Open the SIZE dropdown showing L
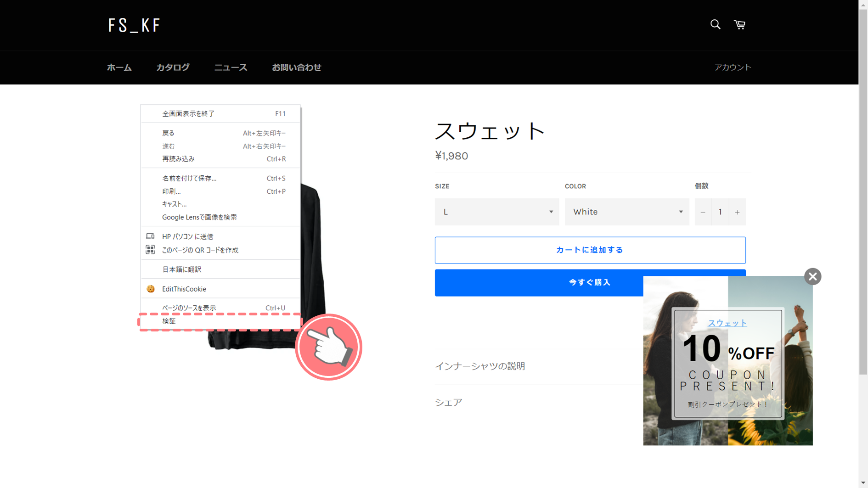 coord(497,212)
